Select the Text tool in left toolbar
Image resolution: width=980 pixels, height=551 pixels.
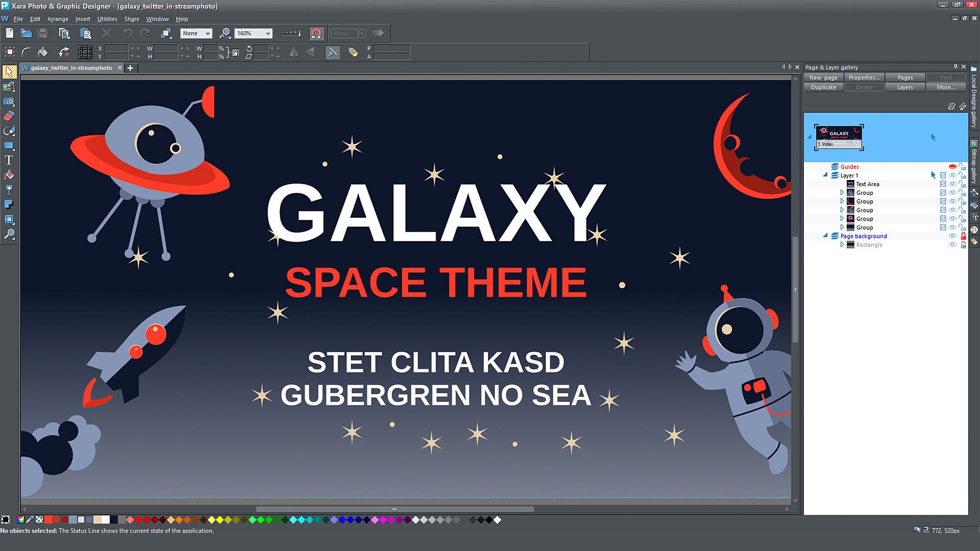click(9, 160)
